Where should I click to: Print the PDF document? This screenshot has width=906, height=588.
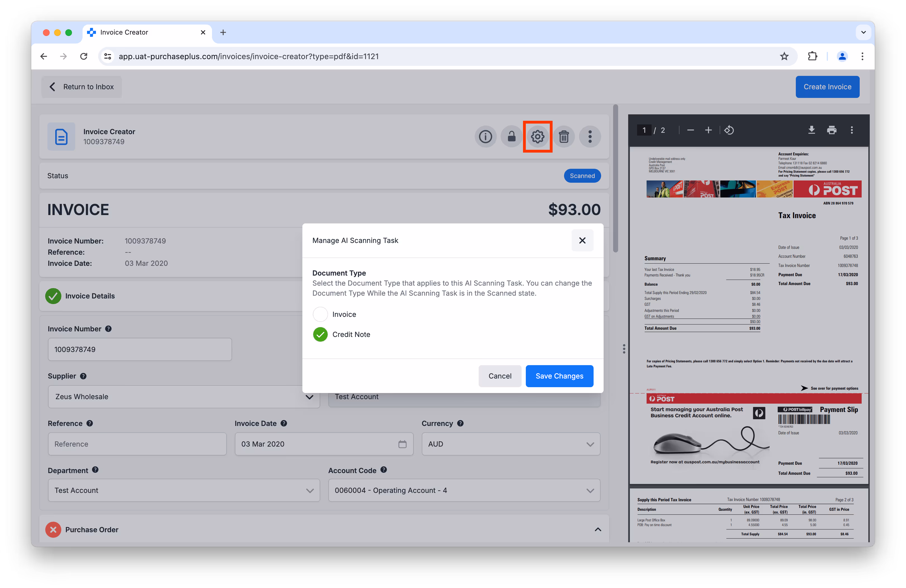pyautogui.click(x=832, y=130)
